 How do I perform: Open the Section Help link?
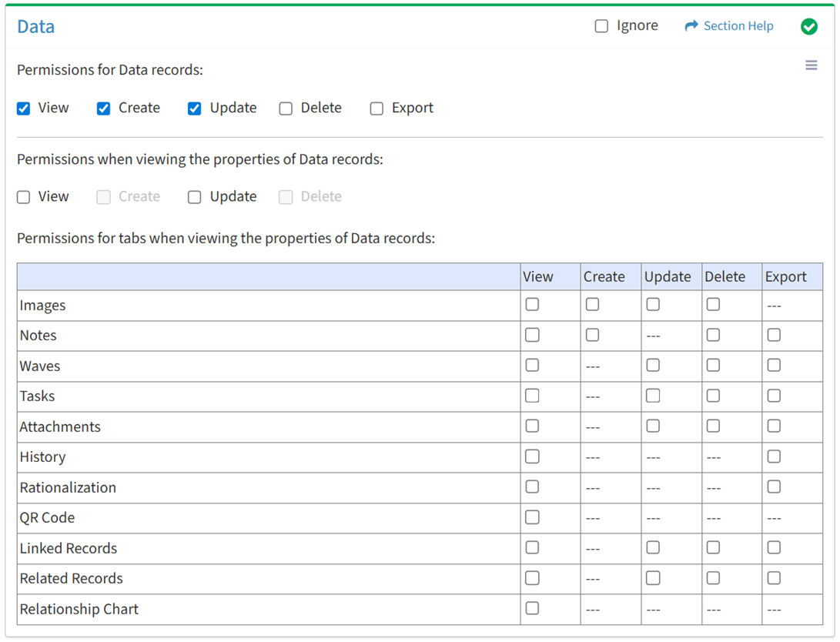pyautogui.click(x=738, y=26)
